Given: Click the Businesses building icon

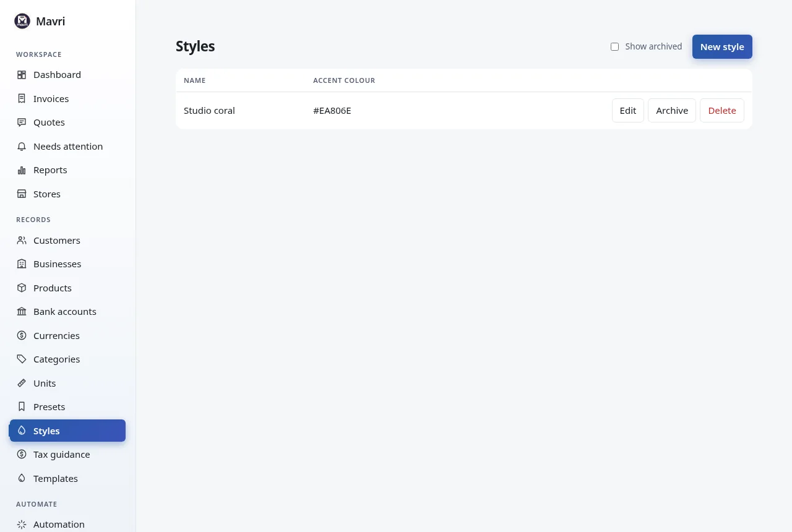Looking at the screenshot, I should click(22, 264).
